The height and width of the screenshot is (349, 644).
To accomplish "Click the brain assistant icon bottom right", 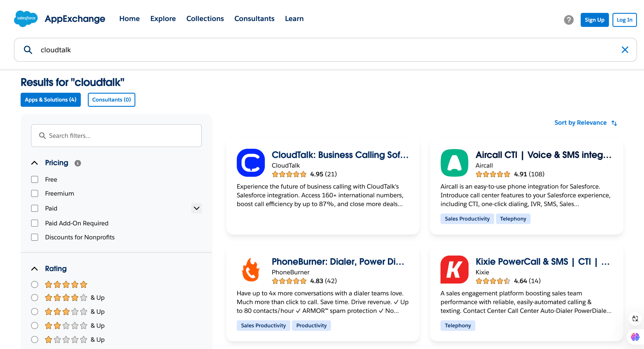I will [x=635, y=337].
